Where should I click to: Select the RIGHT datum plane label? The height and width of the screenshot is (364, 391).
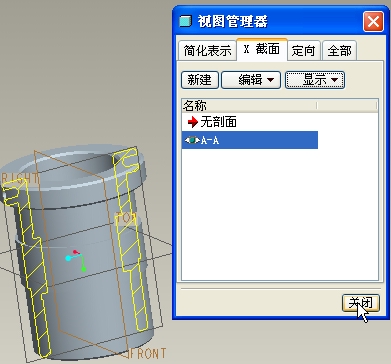19,179
